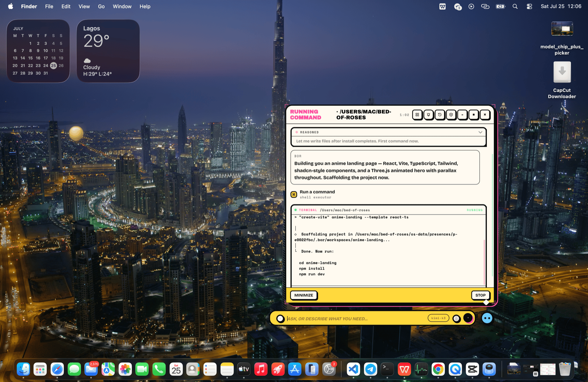Screen dimensions: 588x382
Task: Click the TERMINAL header label
Action: tap(308, 210)
